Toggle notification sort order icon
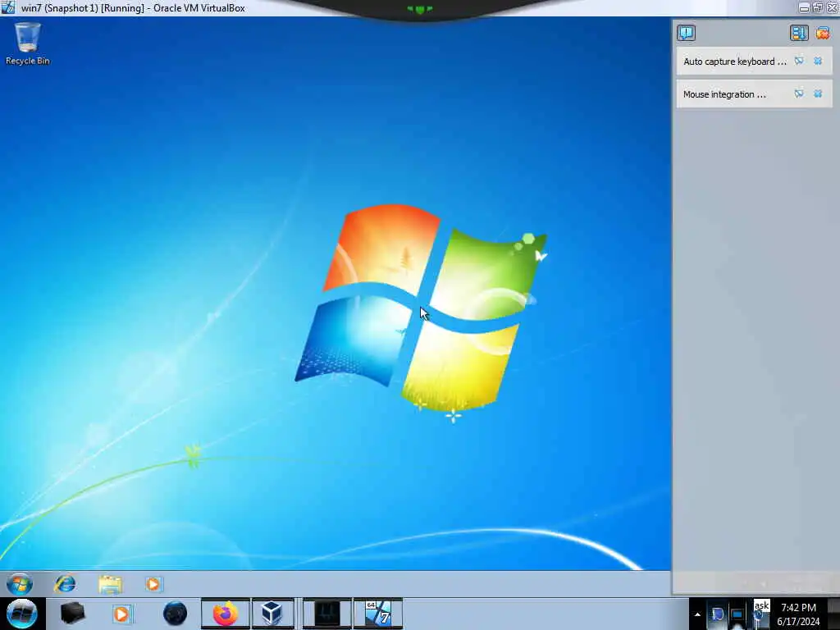The width and height of the screenshot is (840, 630). [x=799, y=33]
